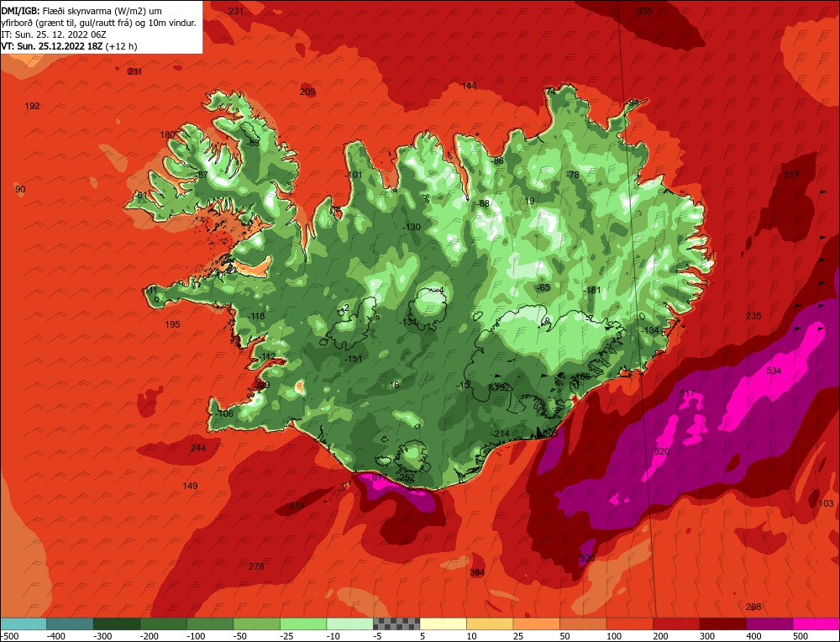Click the map value 231 at top
Viewport: 840px width, 642px height.
tap(236, 11)
